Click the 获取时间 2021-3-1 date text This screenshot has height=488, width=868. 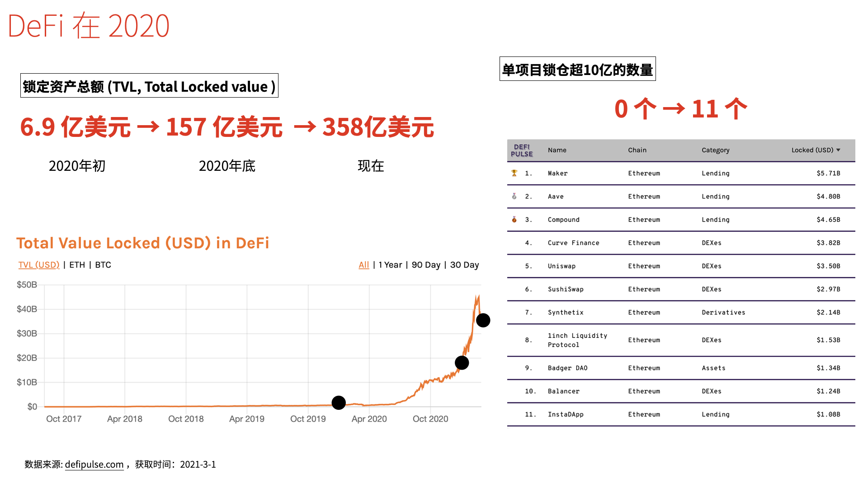pos(175,465)
